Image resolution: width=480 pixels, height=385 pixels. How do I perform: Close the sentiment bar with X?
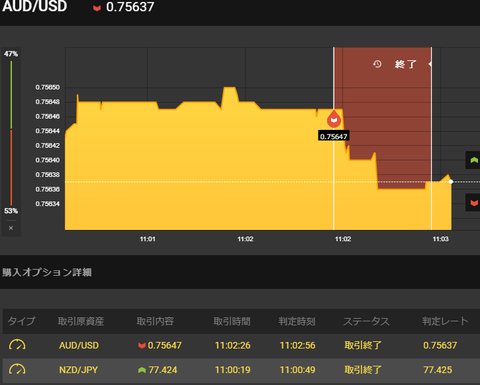11,228
